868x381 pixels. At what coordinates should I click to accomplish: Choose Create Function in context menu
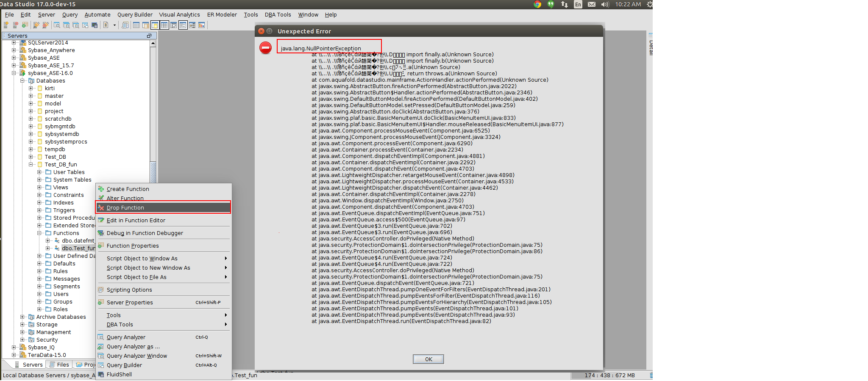pyautogui.click(x=163, y=189)
